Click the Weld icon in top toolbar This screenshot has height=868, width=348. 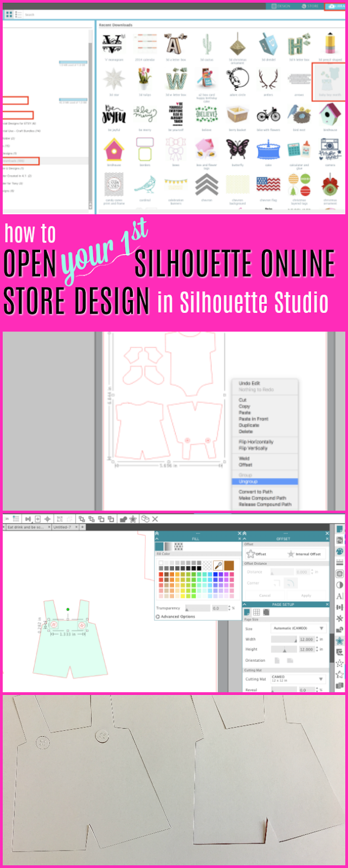click(x=124, y=519)
